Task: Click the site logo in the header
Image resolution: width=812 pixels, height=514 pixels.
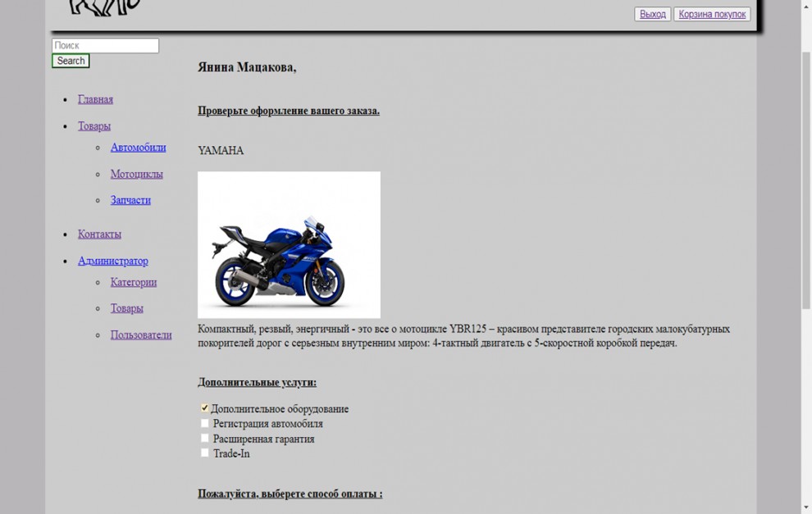Action: tap(105, 7)
